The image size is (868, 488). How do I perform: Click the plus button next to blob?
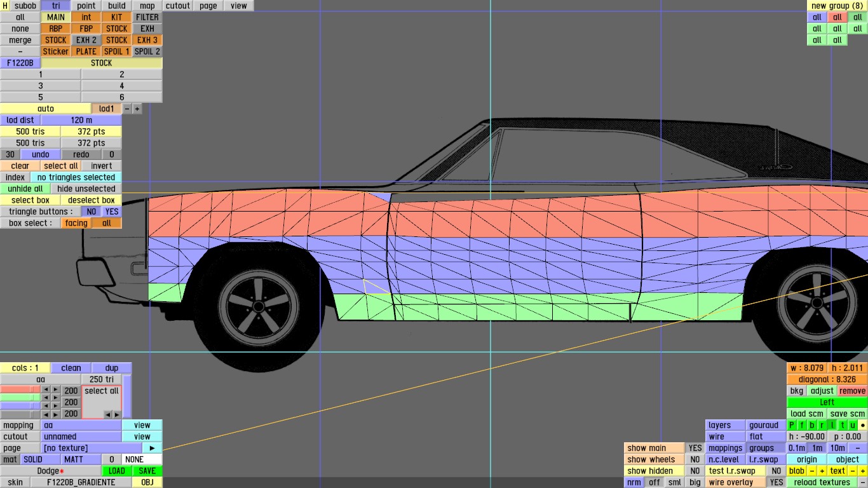[x=822, y=471]
